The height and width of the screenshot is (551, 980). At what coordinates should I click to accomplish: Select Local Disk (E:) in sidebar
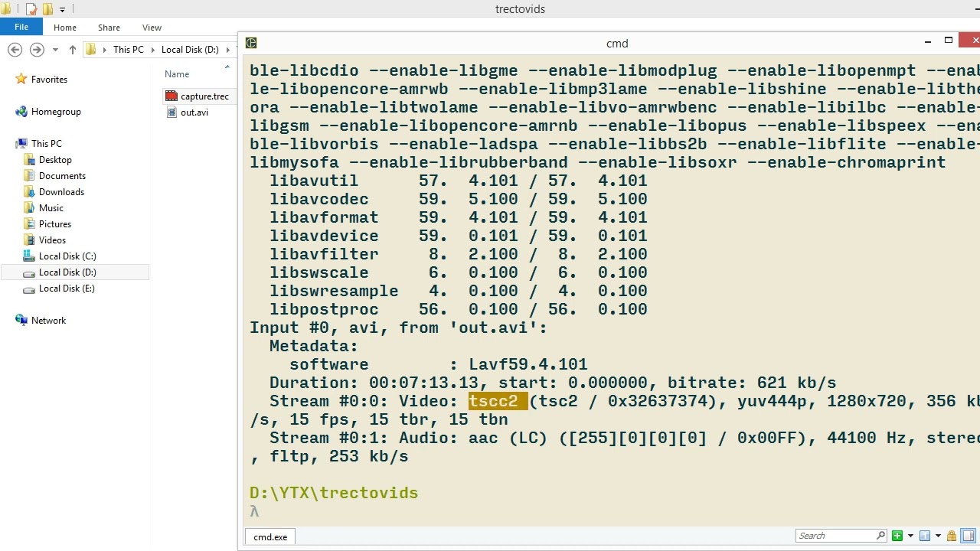coord(67,289)
